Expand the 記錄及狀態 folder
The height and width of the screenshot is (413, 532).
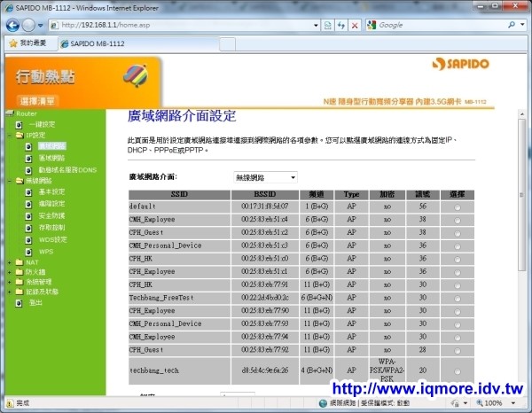10,292
